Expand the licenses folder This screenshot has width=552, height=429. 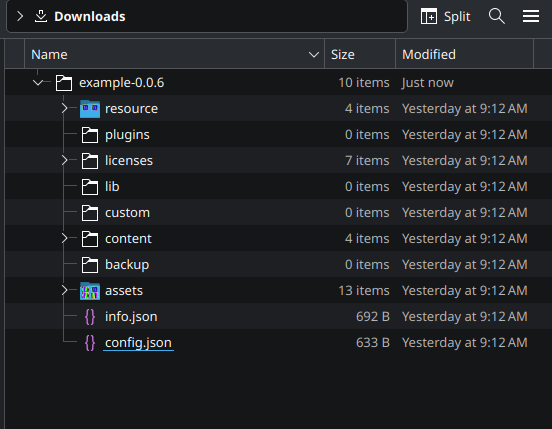(64, 160)
